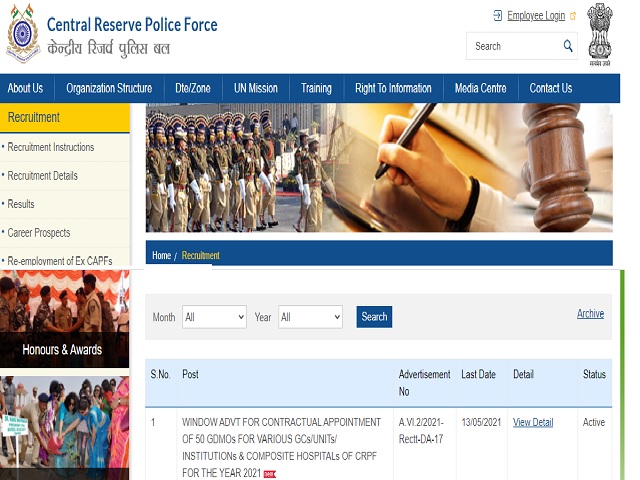Open the Dte/Zone menu
The image size is (640, 480).
193,88
